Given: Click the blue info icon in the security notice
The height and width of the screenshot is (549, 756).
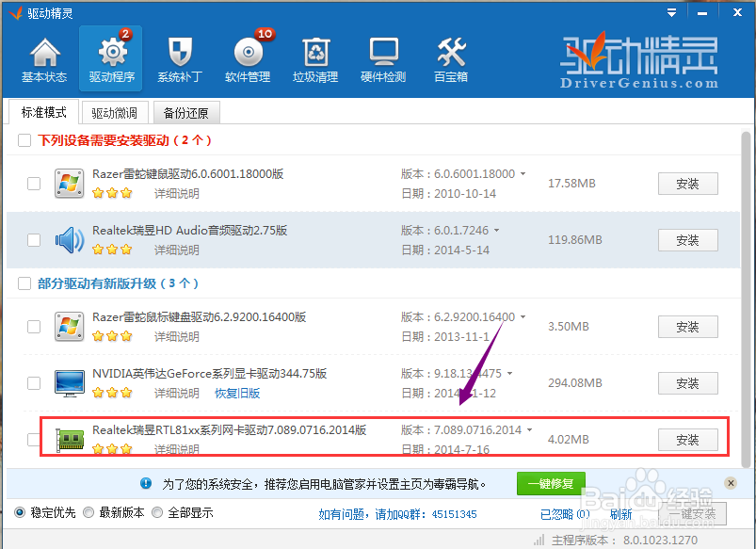Looking at the screenshot, I should coord(146,483).
